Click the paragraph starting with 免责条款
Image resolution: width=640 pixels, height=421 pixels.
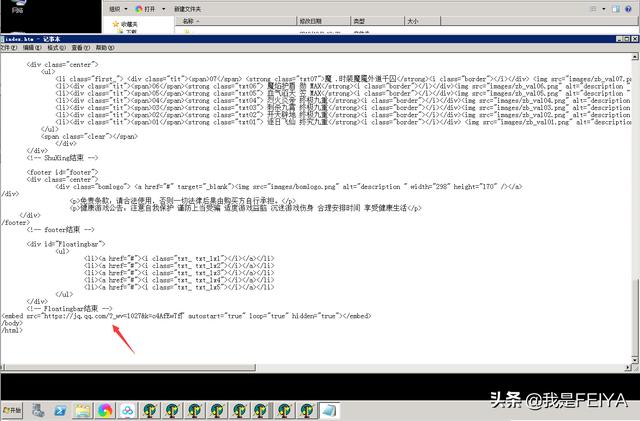click(x=183, y=201)
